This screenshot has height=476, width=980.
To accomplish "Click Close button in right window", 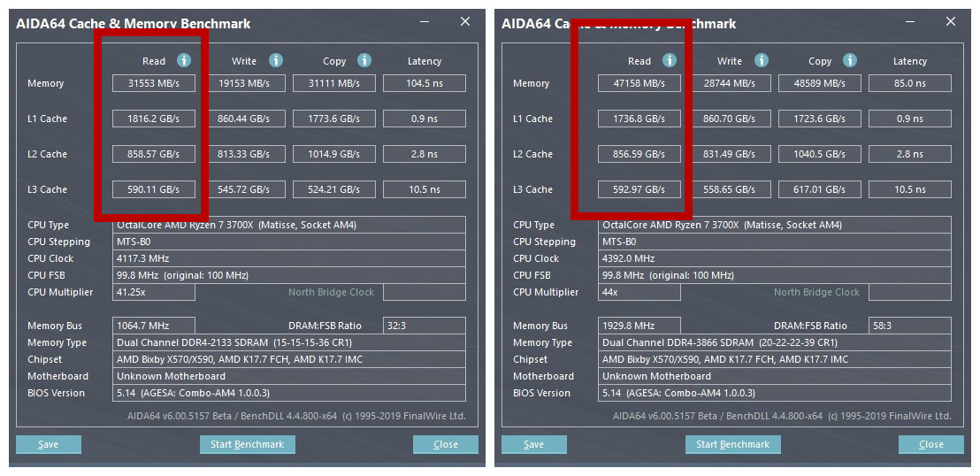I will [x=931, y=444].
